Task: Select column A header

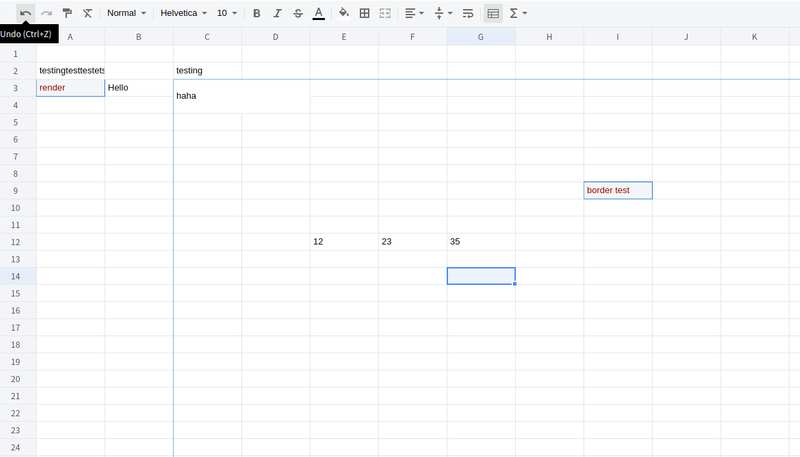Action: point(70,37)
